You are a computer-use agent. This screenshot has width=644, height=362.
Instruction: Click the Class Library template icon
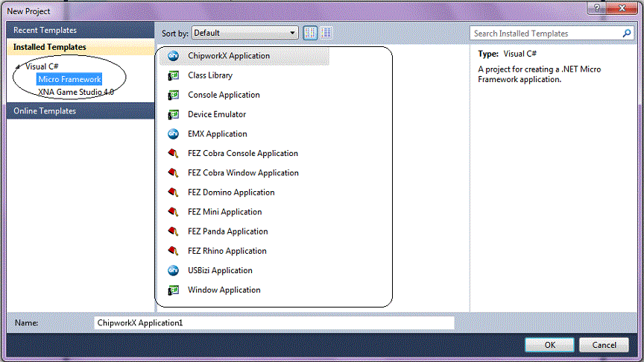click(x=174, y=75)
